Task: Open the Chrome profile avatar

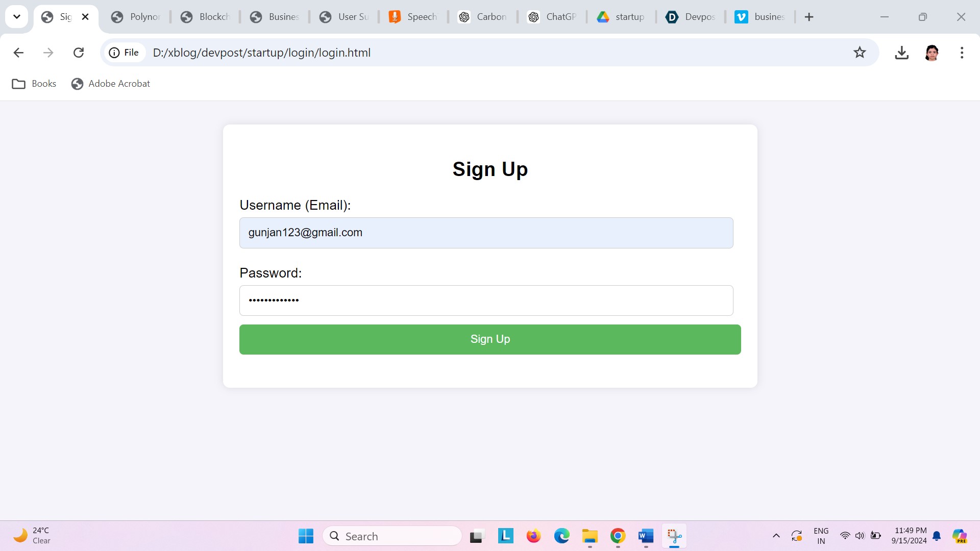Action: 932,53
